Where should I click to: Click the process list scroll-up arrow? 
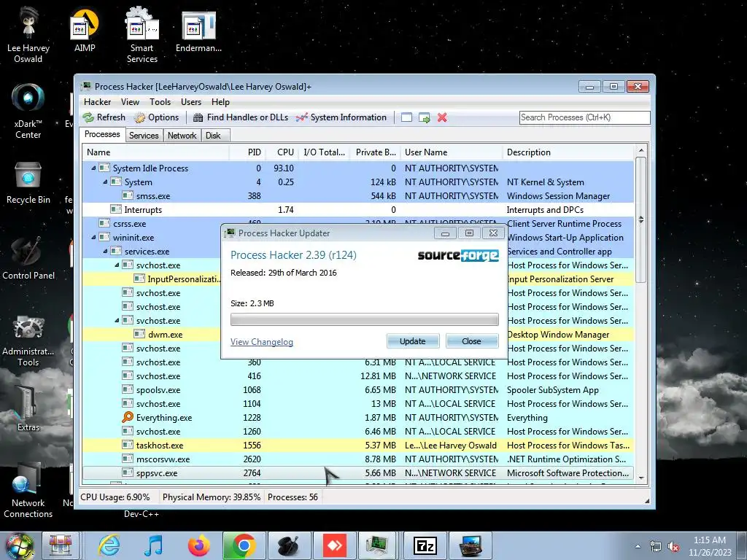click(x=641, y=150)
